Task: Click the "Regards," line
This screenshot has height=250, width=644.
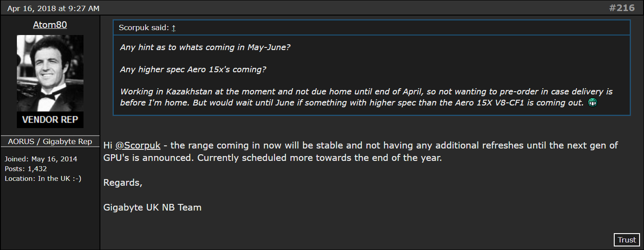Action: [x=123, y=183]
